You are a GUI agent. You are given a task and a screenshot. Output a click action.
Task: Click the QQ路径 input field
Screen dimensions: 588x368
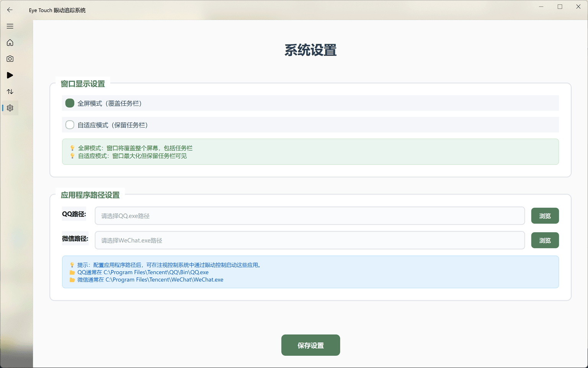[310, 216]
